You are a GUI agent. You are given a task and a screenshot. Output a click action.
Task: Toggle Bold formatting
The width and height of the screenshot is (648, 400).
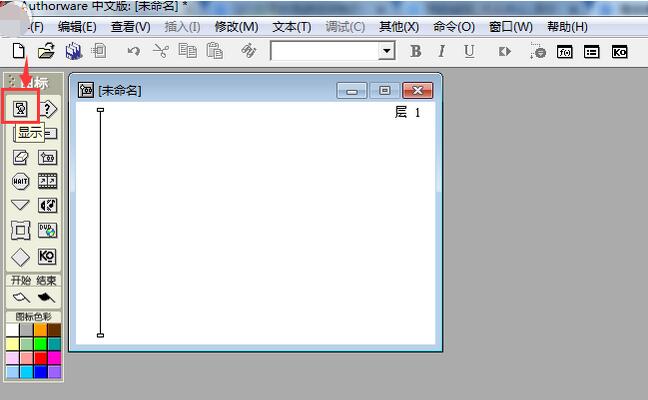point(415,51)
